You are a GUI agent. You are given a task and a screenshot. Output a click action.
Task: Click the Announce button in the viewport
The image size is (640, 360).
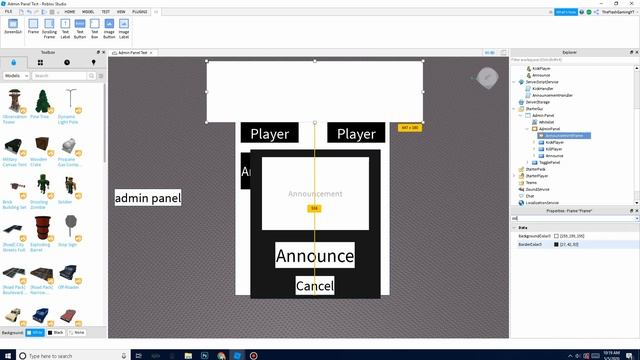tap(315, 256)
